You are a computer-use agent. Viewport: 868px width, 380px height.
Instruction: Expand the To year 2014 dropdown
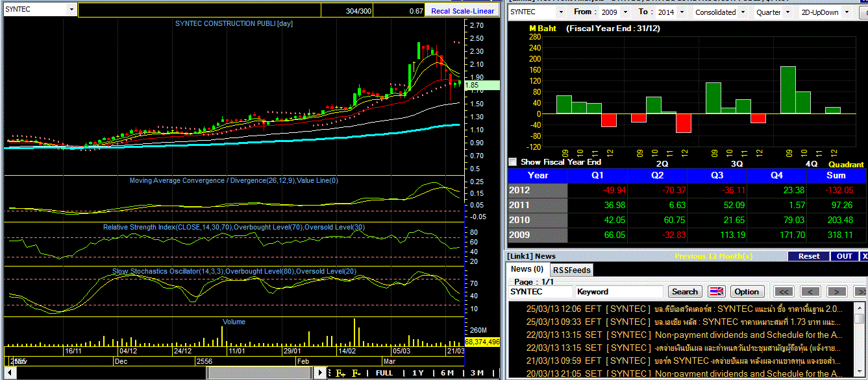(683, 12)
